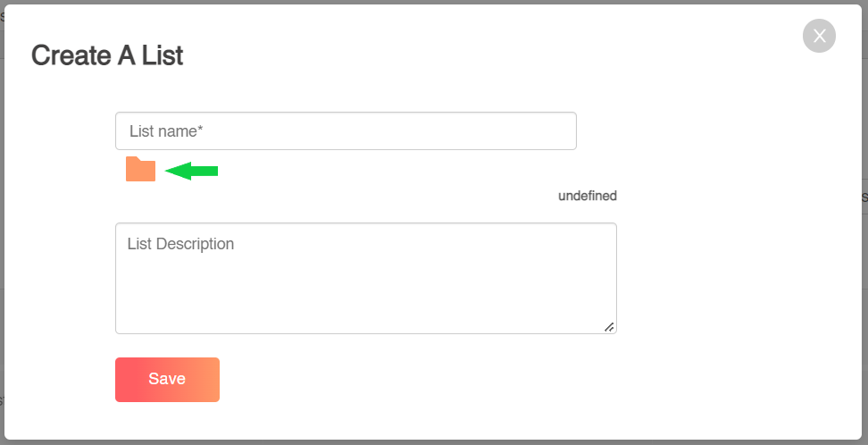Click dimmed backdrop left of the modal
The width and height of the screenshot is (868, 445).
click(x=2, y=222)
